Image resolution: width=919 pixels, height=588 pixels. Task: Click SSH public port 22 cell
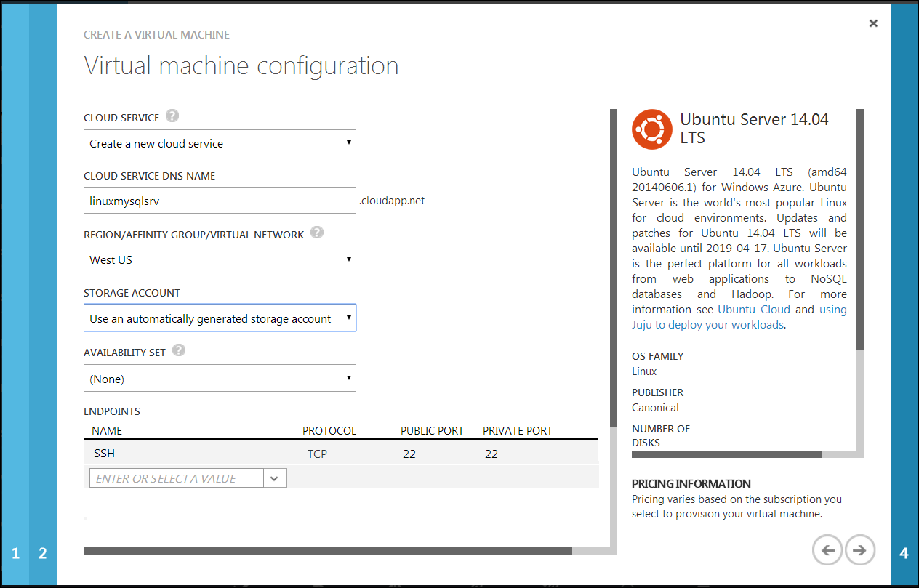point(409,454)
